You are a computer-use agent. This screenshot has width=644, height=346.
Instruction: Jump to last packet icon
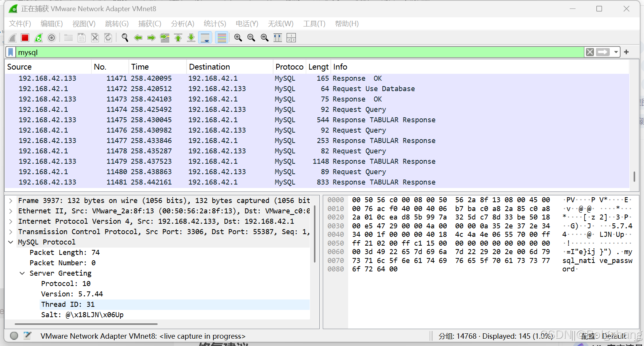191,38
